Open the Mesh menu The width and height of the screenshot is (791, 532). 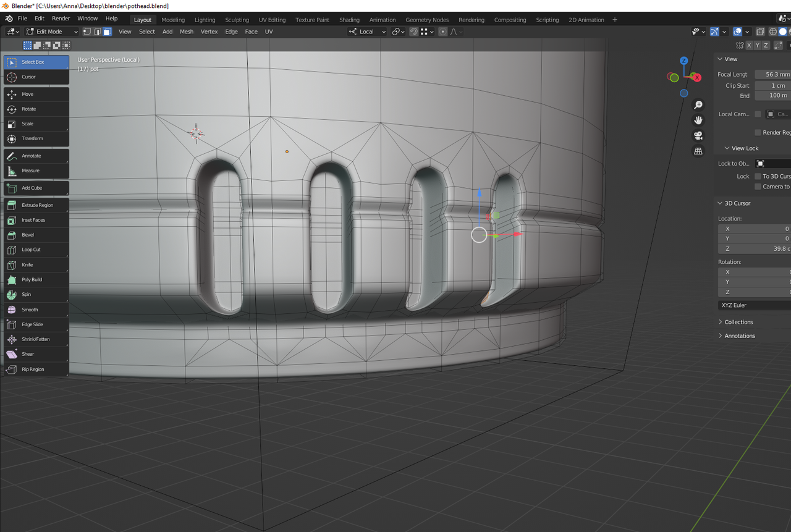coord(186,32)
